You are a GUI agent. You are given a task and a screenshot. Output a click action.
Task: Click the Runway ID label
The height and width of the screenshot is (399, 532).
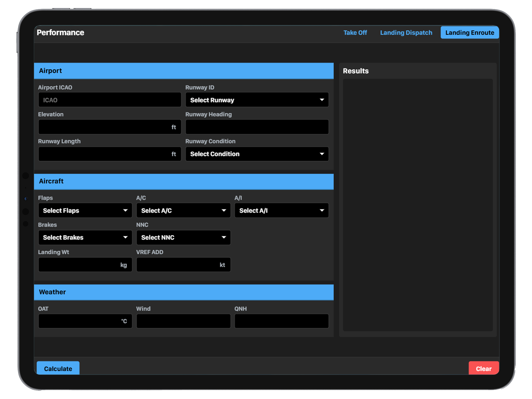[200, 87]
